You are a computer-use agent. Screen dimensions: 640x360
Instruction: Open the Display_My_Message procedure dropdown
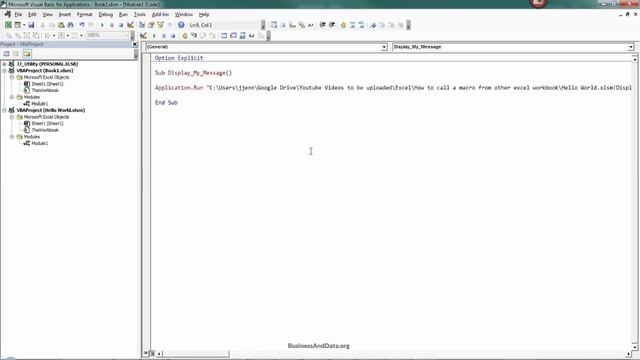pos(631,47)
